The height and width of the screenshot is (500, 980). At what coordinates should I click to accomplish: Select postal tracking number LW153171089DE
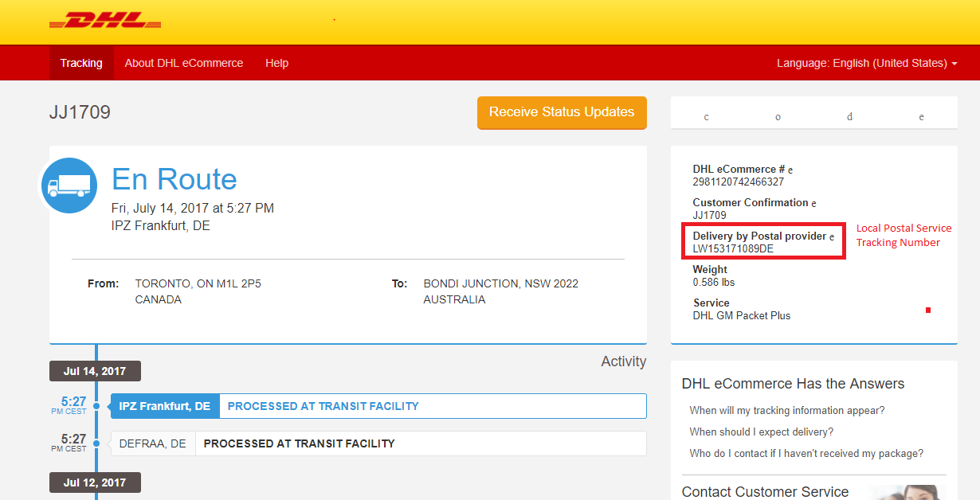coord(733,248)
